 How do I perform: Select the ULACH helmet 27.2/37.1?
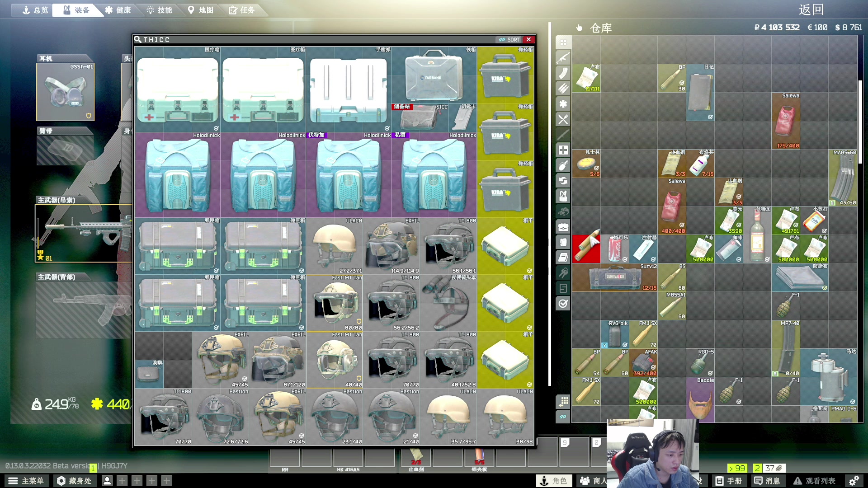click(x=335, y=246)
